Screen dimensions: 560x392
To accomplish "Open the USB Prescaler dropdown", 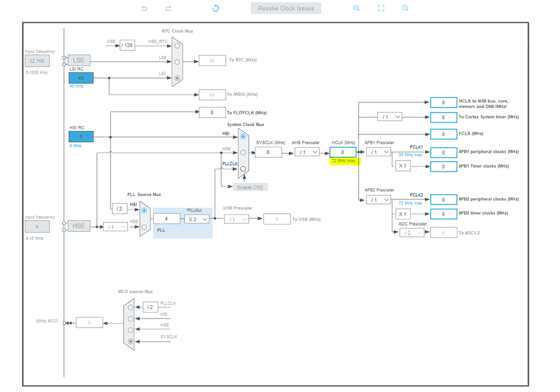I will [x=237, y=220].
